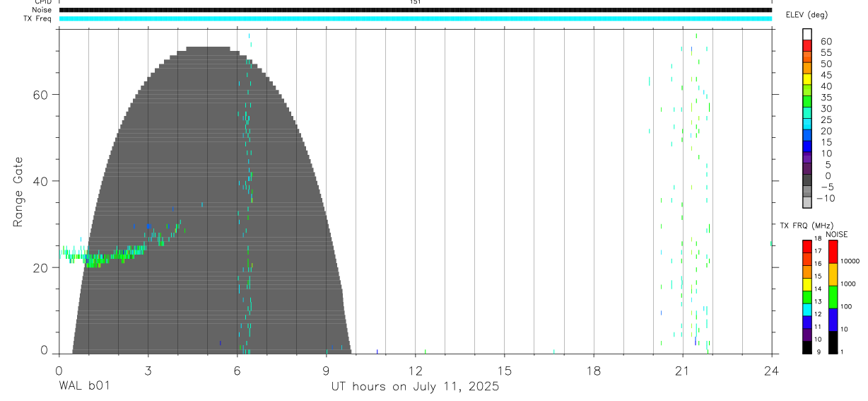
Task: Click the '14' label on the TX FRQ scale
Action: [817, 289]
